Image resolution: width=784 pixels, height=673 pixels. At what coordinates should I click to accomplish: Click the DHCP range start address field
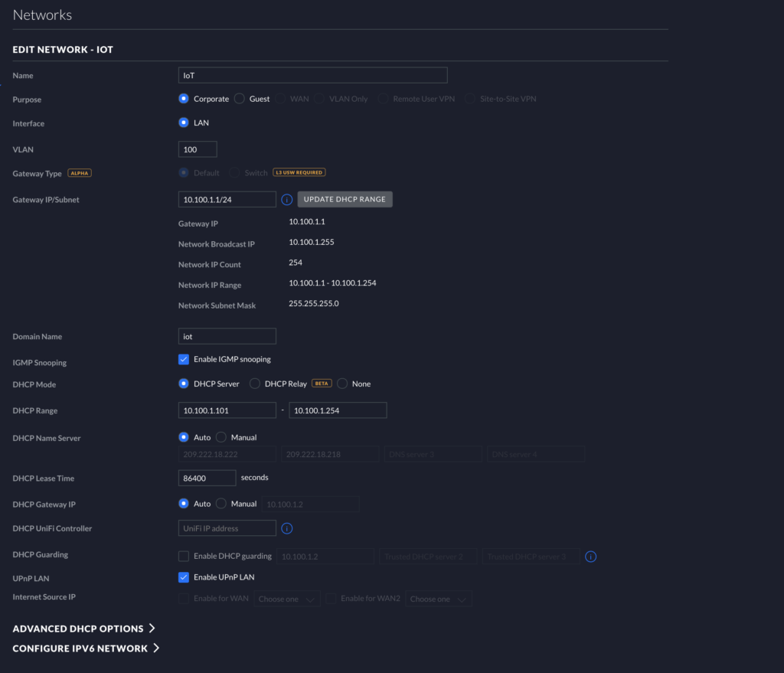227,411
